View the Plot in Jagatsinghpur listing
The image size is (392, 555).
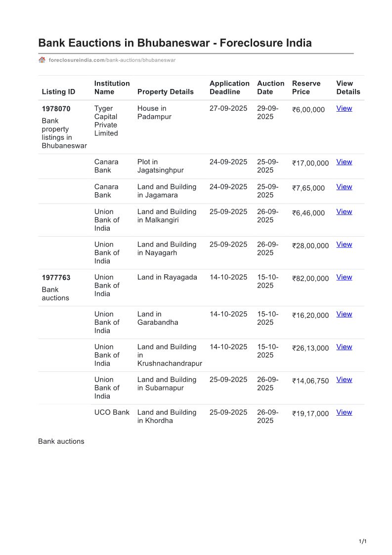click(x=344, y=162)
